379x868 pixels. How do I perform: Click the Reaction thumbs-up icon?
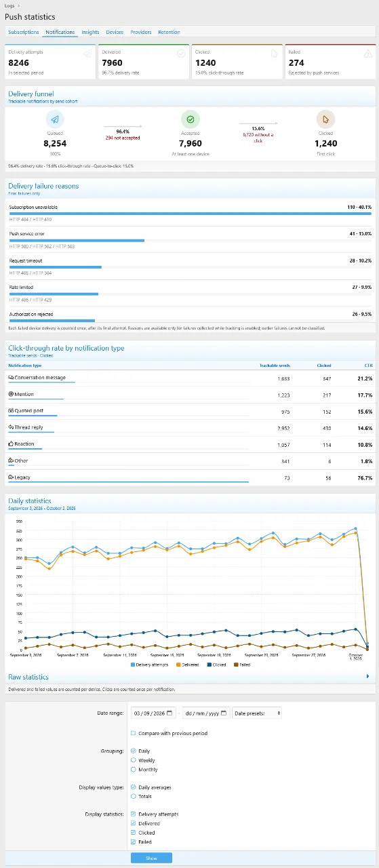click(x=11, y=444)
